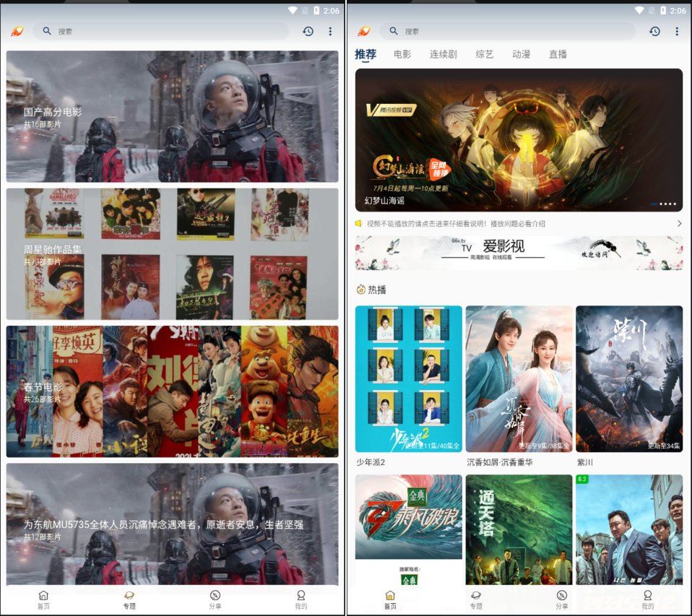Open the 少年派2 poster
This screenshot has height=616, width=692.
[x=409, y=378]
